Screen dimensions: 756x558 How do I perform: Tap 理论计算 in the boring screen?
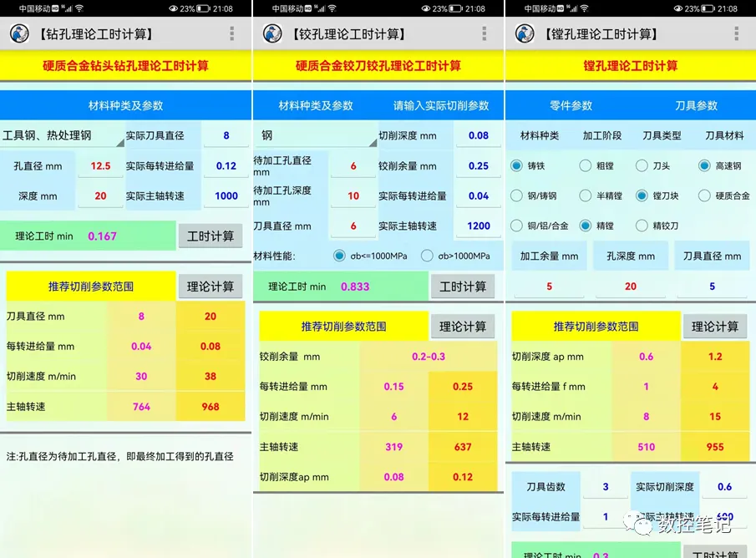[x=715, y=327]
